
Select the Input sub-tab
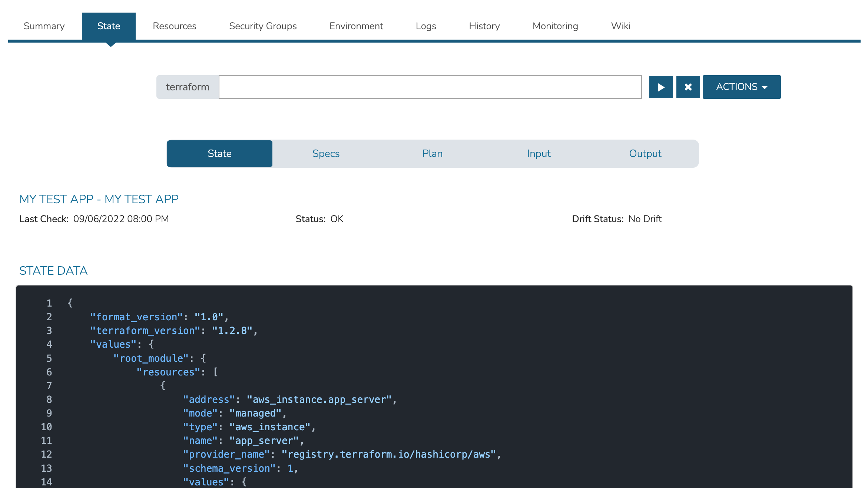[x=539, y=154]
